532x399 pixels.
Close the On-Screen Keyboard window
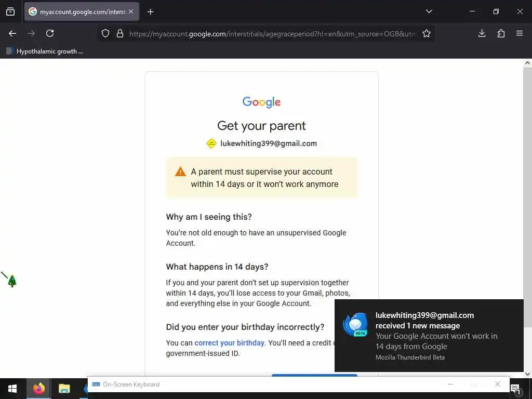point(497,384)
